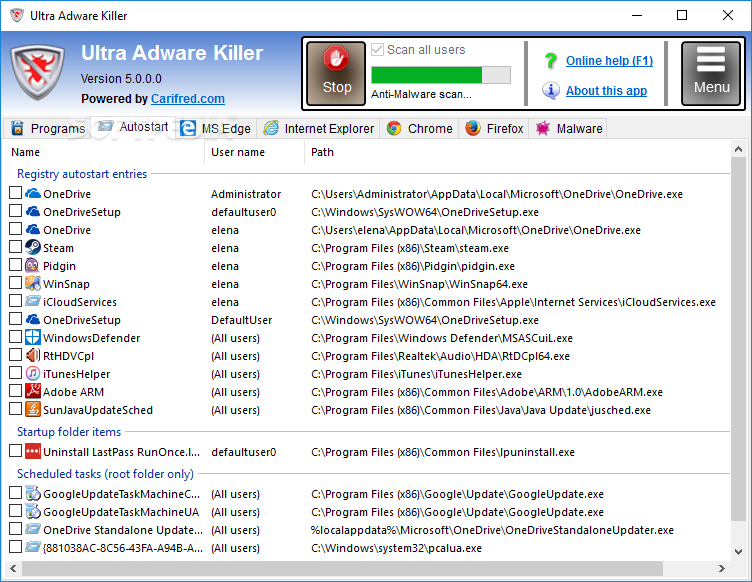Check the iTunesHelper entry checkbox
This screenshot has height=582, width=752.
tap(15, 372)
